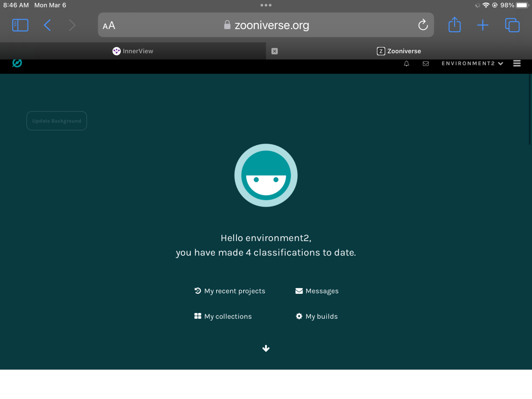Expand the ENVIRONMENT2 account dropdown
The height and width of the screenshot is (399, 532).
pyautogui.click(x=473, y=64)
